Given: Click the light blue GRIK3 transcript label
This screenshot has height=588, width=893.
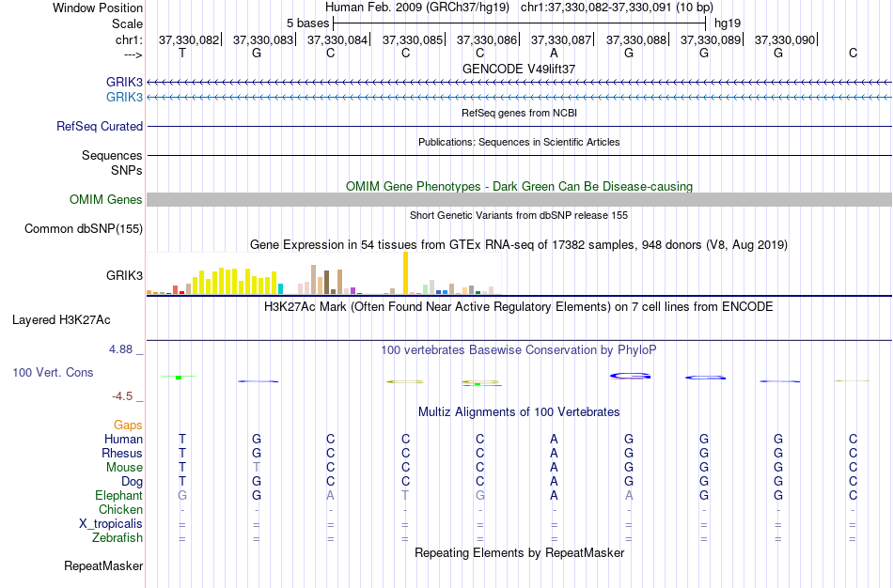Looking at the screenshot, I should (x=124, y=97).
